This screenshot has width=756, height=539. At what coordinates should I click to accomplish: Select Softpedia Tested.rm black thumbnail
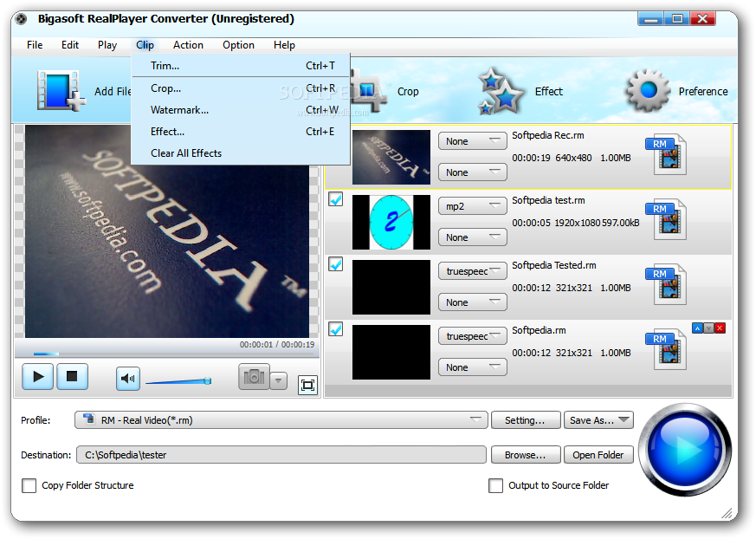click(x=391, y=287)
